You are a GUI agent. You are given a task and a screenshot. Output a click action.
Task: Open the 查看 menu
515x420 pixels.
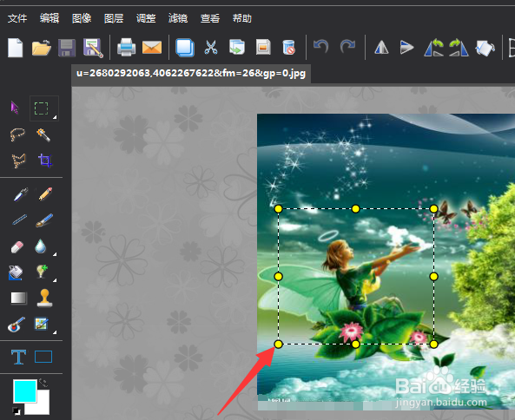[x=210, y=18]
